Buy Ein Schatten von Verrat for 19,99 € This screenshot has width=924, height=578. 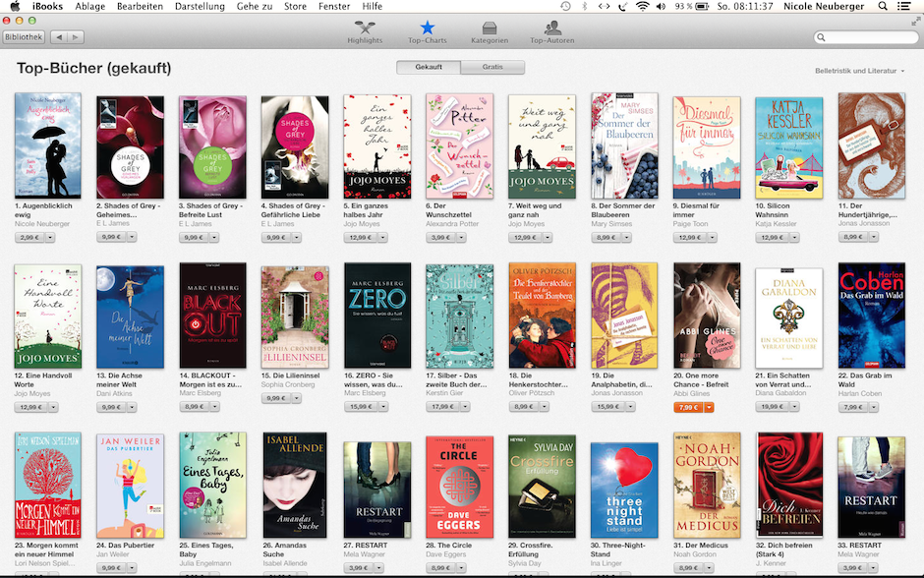tap(773, 407)
